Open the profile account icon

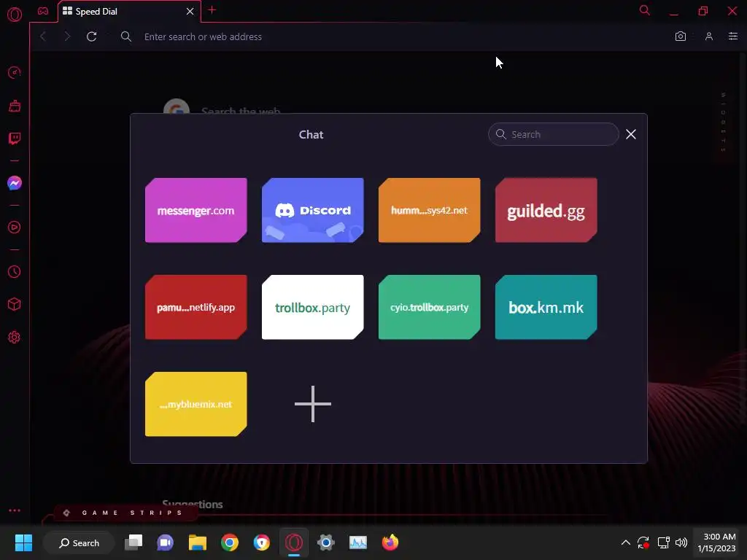709,36
